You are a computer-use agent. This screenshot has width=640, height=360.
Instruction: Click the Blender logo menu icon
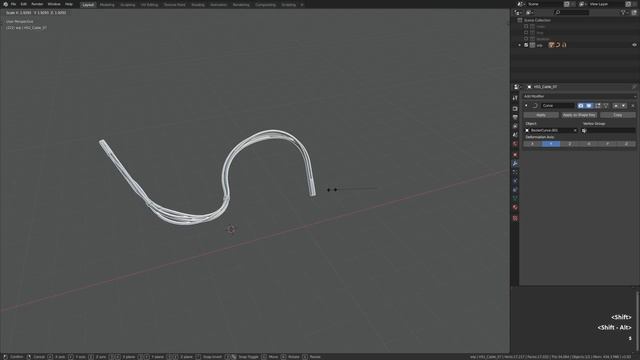click(x=5, y=4)
